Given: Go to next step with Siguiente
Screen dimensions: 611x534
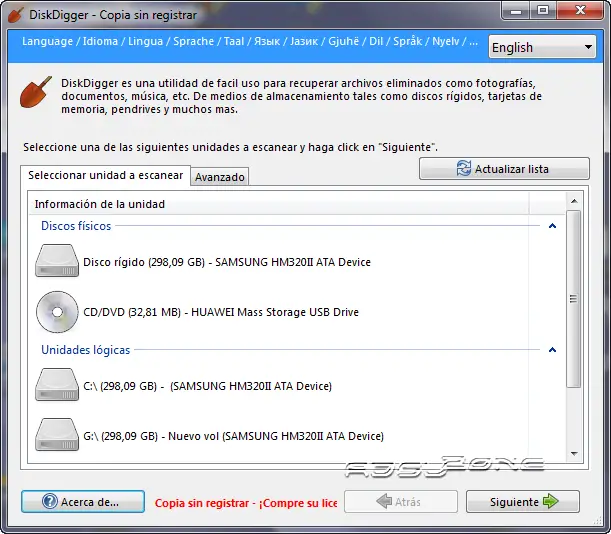Looking at the screenshot, I should tap(523, 502).
